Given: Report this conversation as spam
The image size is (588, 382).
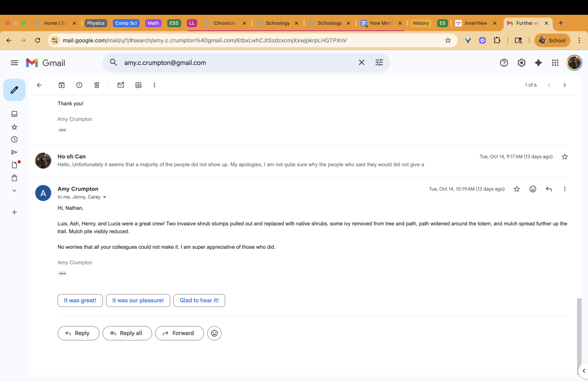Looking at the screenshot, I should click(79, 85).
